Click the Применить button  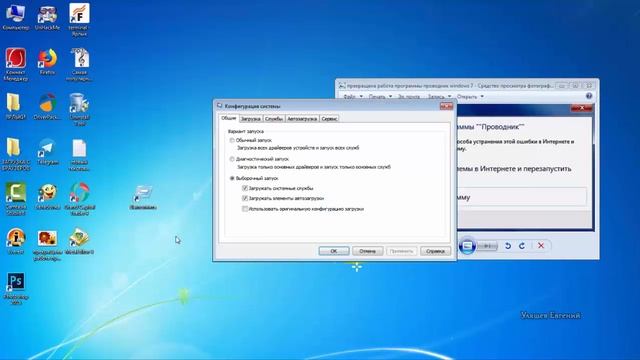pyautogui.click(x=401, y=251)
